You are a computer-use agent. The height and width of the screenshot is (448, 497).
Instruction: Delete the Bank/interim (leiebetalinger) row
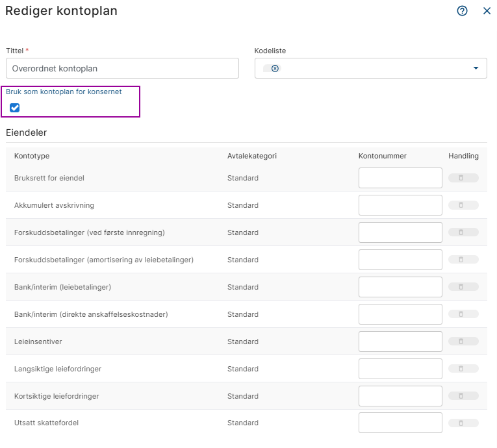click(x=463, y=287)
